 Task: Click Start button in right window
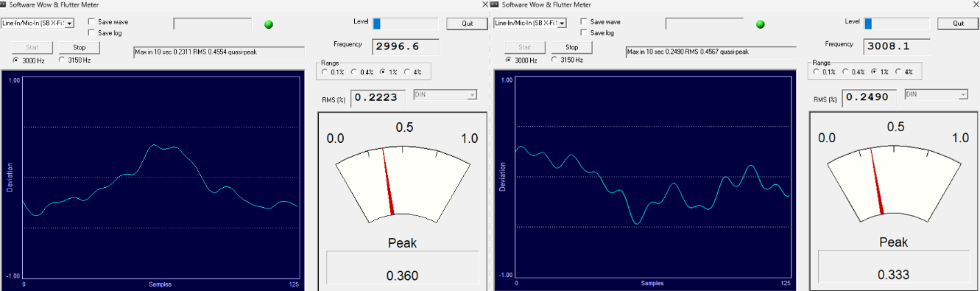coord(525,47)
